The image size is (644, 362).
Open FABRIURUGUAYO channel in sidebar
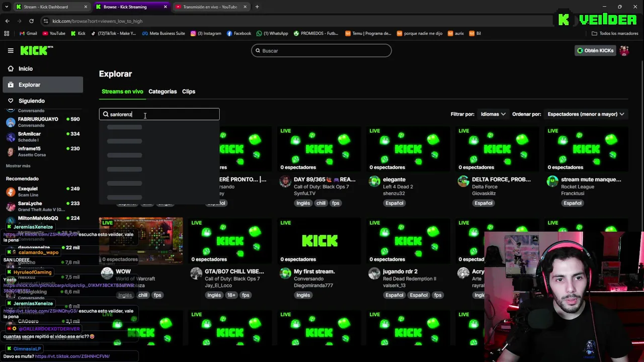(43, 122)
